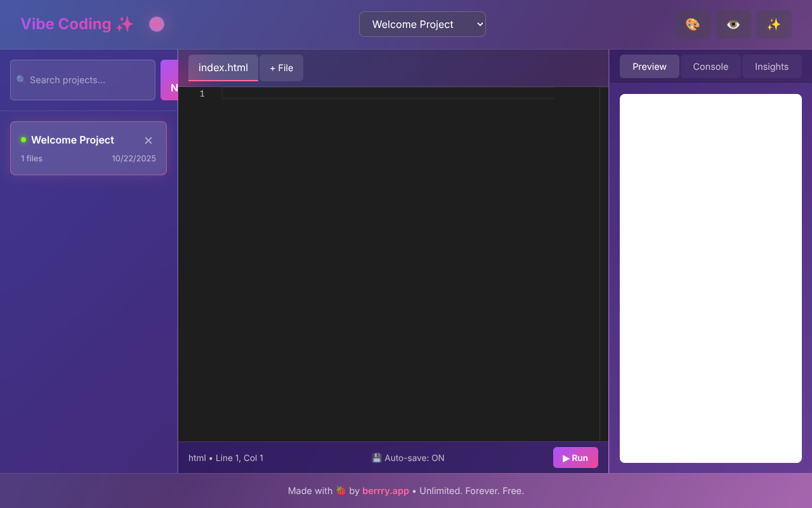This screenshot has width=812, height=508.
Task: Open the Welcome Project selector dropdown
Action: [422, 24]
